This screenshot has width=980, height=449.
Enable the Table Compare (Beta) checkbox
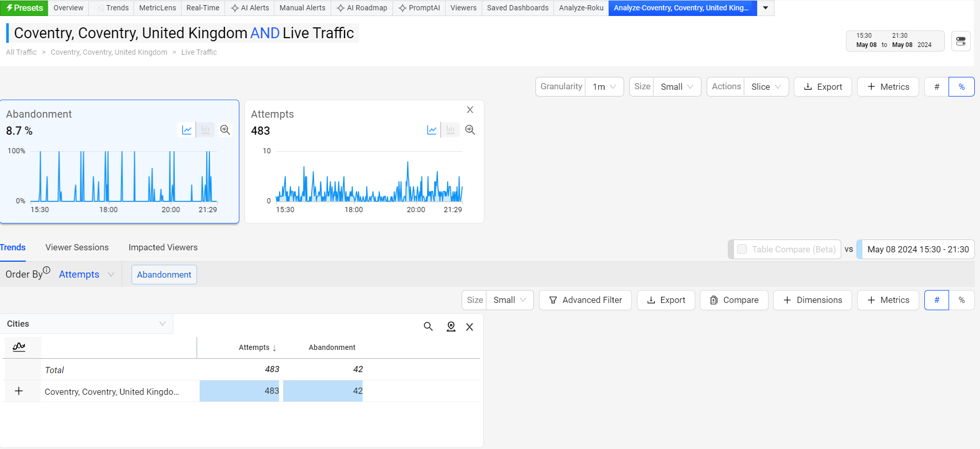pos(742,249)
